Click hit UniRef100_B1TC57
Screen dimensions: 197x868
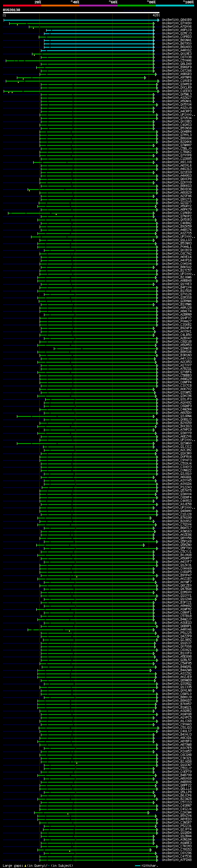pos(176,271)
